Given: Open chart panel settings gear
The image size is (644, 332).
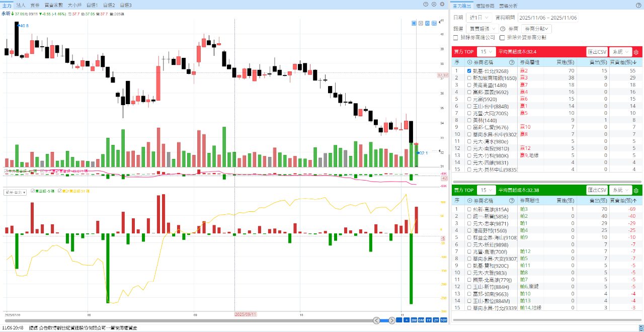Looking at the screenshot, I should (x=442, y=4).
